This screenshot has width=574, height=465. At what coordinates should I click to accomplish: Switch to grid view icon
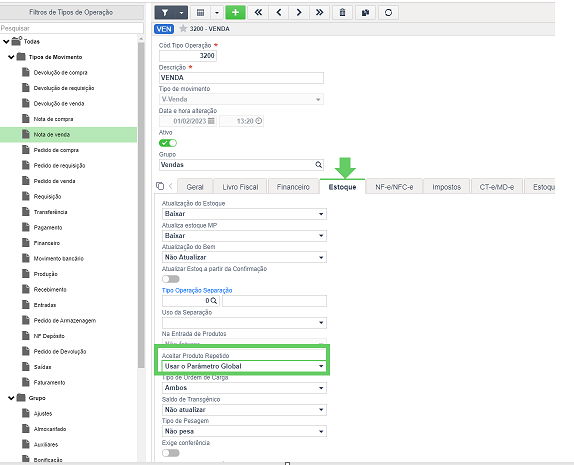click(200, 12)
